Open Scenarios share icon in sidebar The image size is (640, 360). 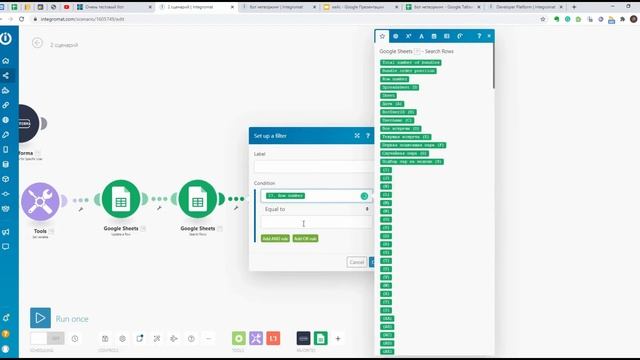coord(6,76)
